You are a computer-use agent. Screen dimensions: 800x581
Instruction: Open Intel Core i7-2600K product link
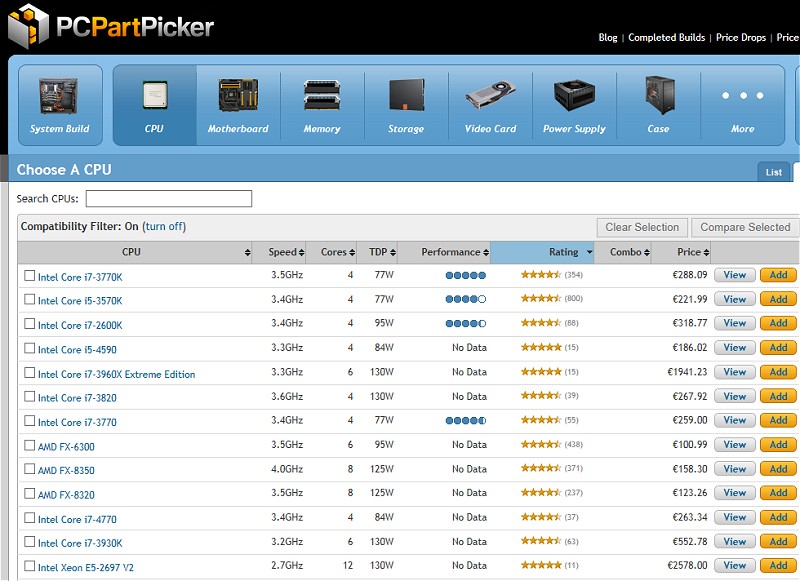[80, 325]
